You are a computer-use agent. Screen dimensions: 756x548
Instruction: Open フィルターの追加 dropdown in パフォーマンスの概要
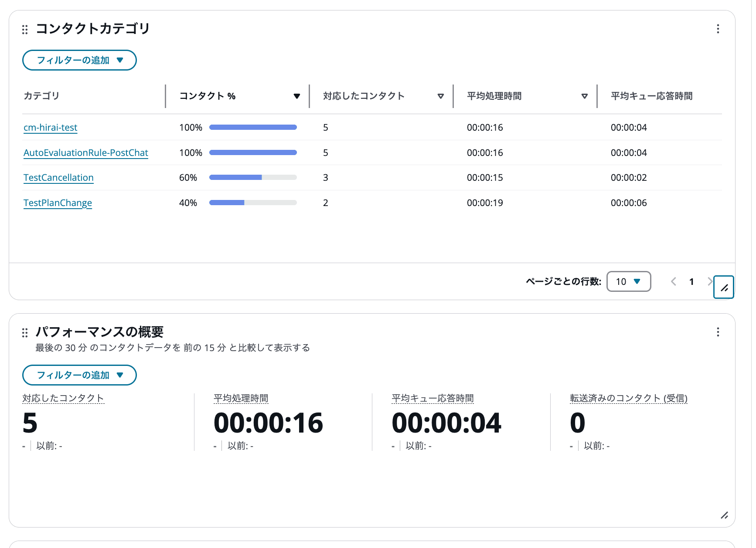coord(79,375)
